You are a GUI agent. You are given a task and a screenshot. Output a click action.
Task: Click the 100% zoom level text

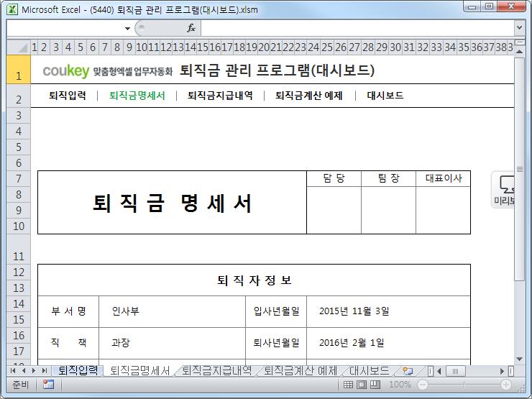400,385
